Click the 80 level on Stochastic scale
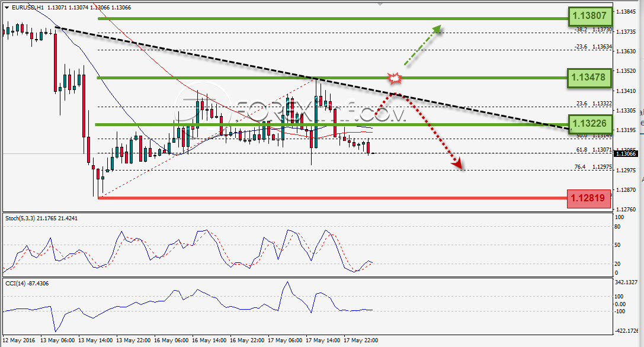644x347 pixels. click(618, 227)
